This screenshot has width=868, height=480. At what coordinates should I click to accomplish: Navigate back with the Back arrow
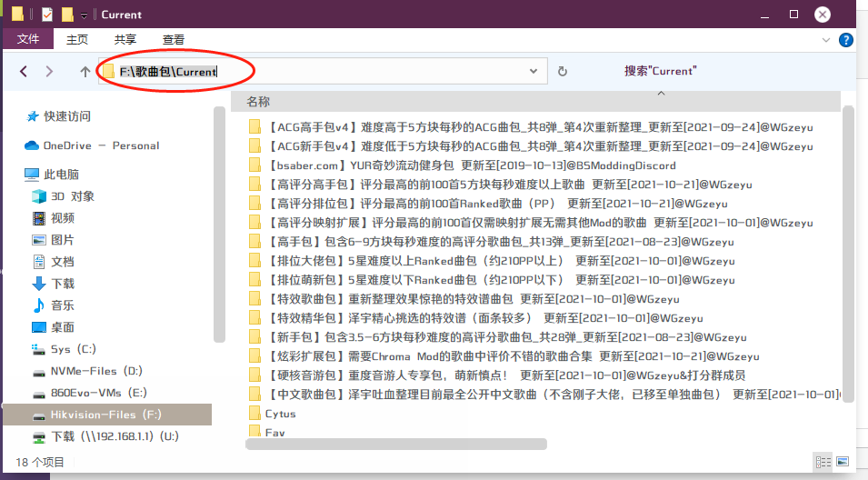(24, 71)
